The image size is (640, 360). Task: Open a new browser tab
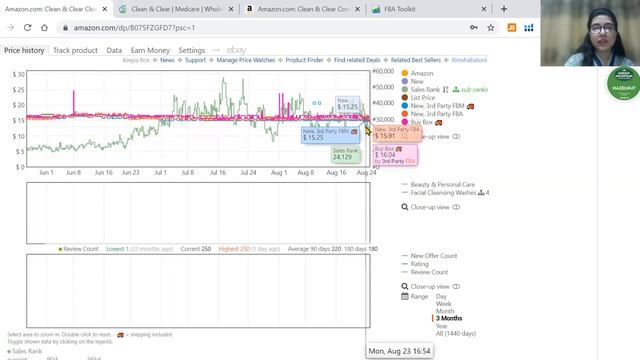coord(504,9)
